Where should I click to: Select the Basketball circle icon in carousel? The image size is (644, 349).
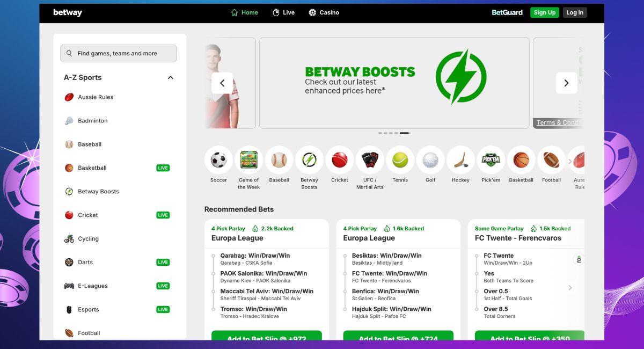click(x=521, y=160)
